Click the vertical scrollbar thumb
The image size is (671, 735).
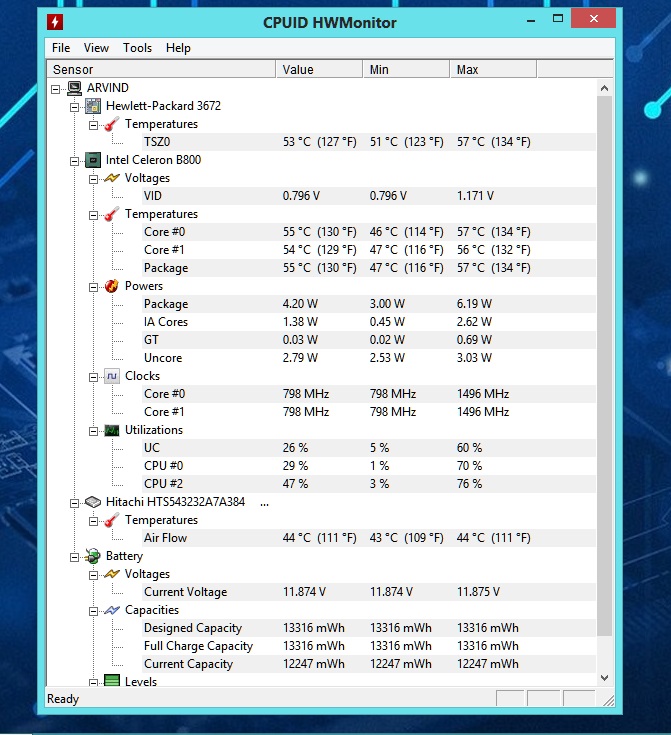[x=604, y=366]
